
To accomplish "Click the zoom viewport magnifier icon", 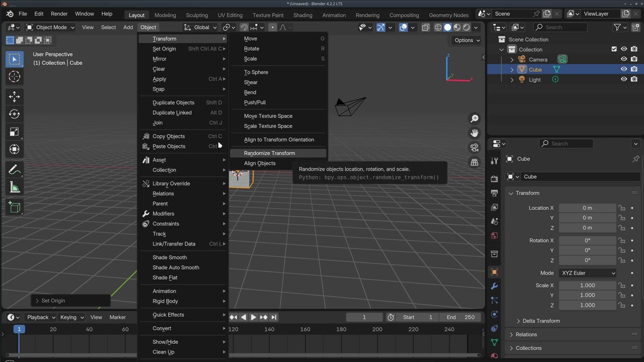I will click(x=474, y=119).
